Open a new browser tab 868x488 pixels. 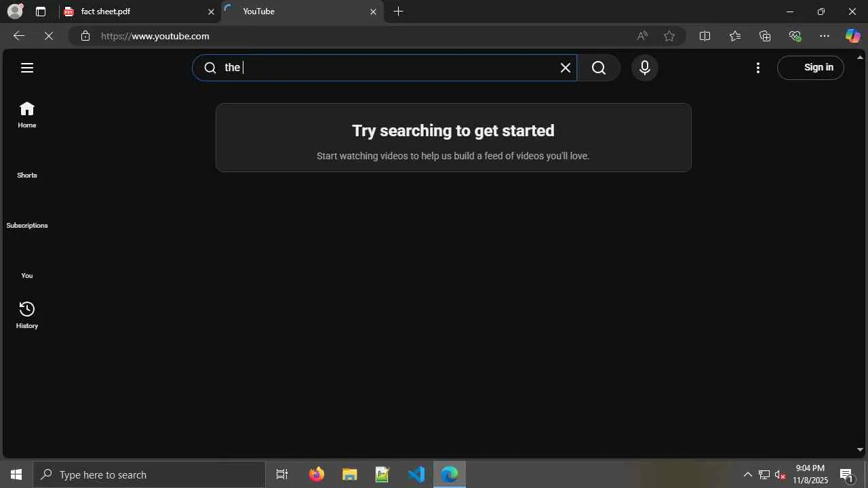click(x=399, y=12)
